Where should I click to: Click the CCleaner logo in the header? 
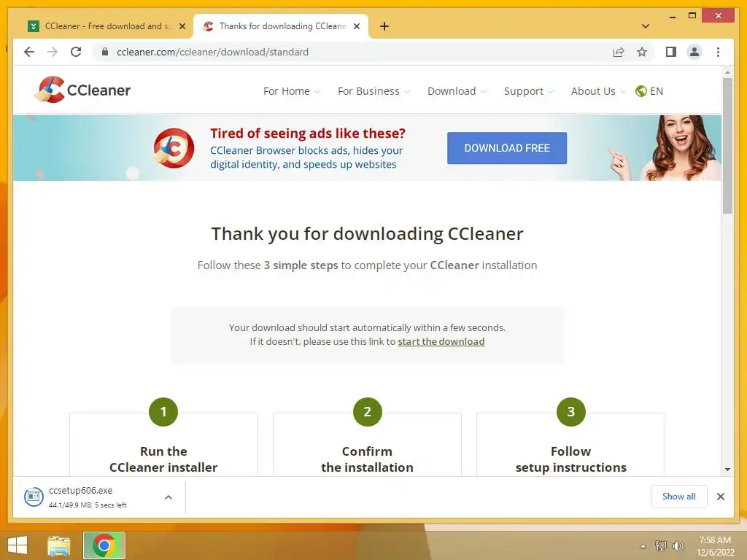83,90
